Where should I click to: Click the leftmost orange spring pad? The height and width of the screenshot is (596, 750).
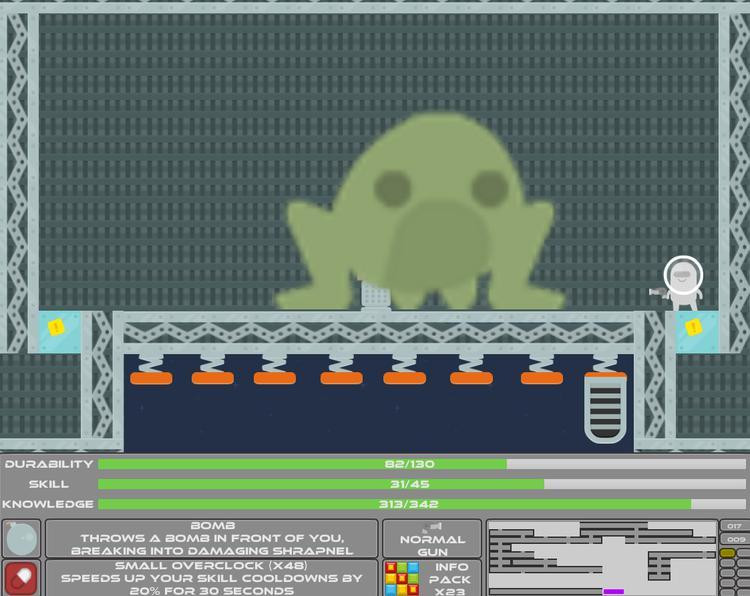pos(151,379)
